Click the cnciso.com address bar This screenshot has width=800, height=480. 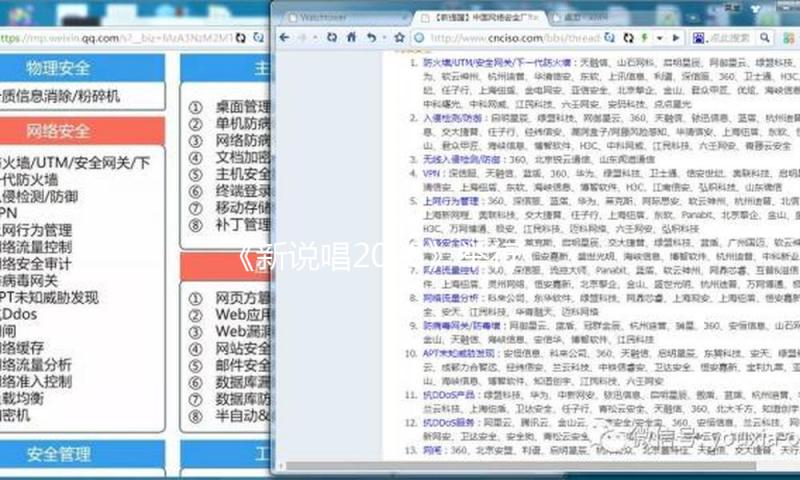(515, 38)
